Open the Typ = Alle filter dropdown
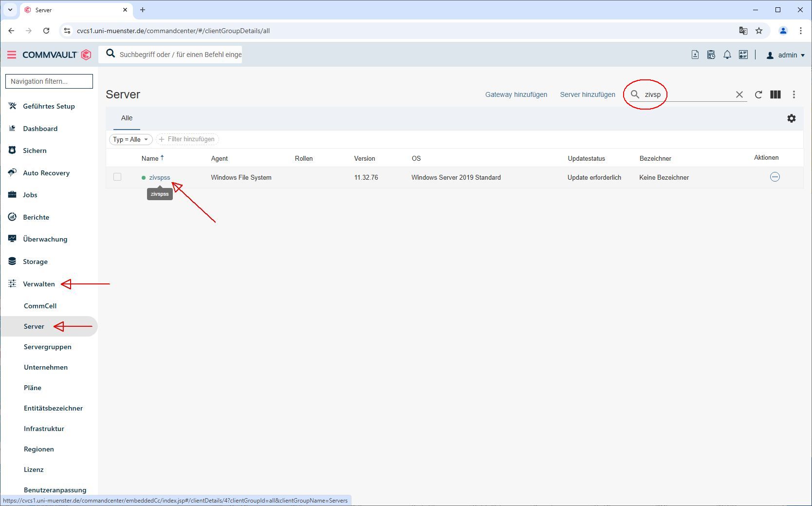This screenshot has height=506, width=812. pos(130,139)
